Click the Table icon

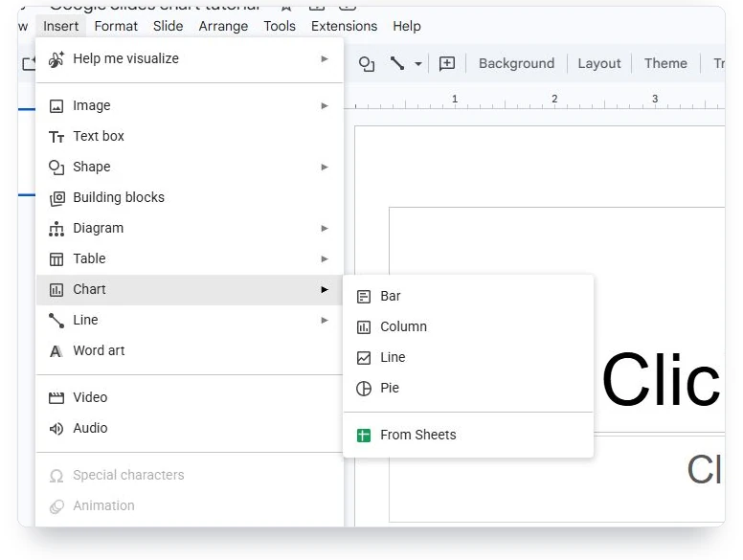[56, 259]
